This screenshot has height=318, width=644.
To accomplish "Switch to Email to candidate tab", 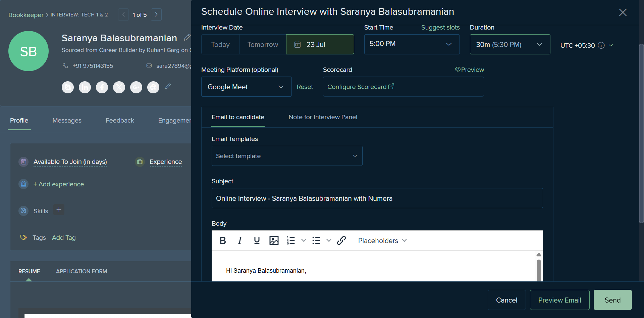I will [238, 117].
